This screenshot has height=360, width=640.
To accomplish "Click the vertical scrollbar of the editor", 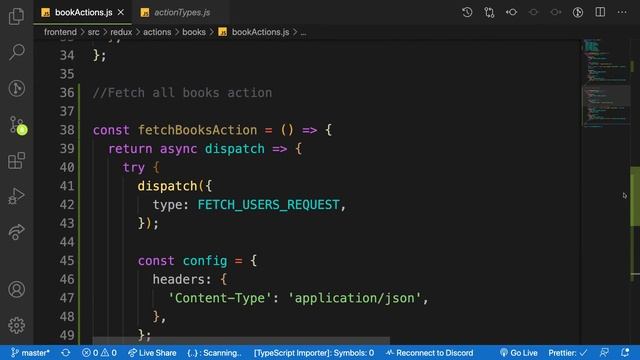I will tap(635, 196).
